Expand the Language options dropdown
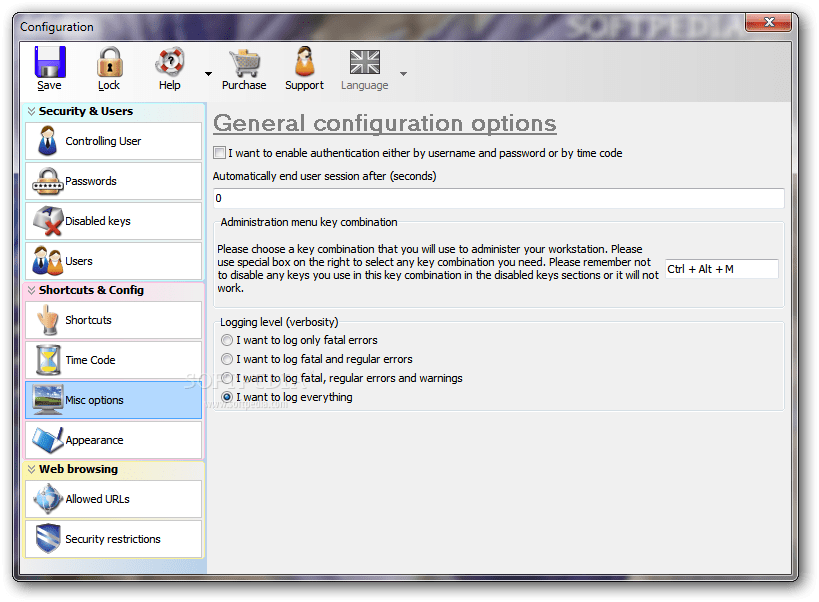Screen dimensions: 819x602 pos(403,72)
